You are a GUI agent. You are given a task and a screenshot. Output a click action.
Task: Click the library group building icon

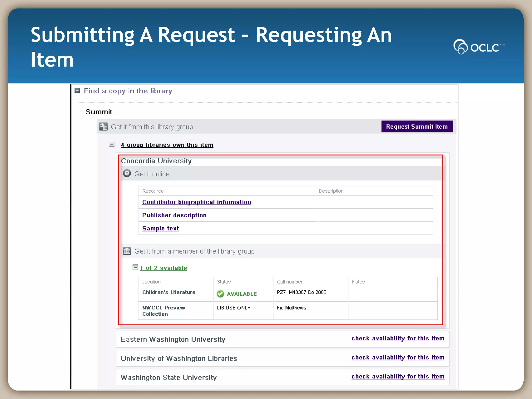103,127
